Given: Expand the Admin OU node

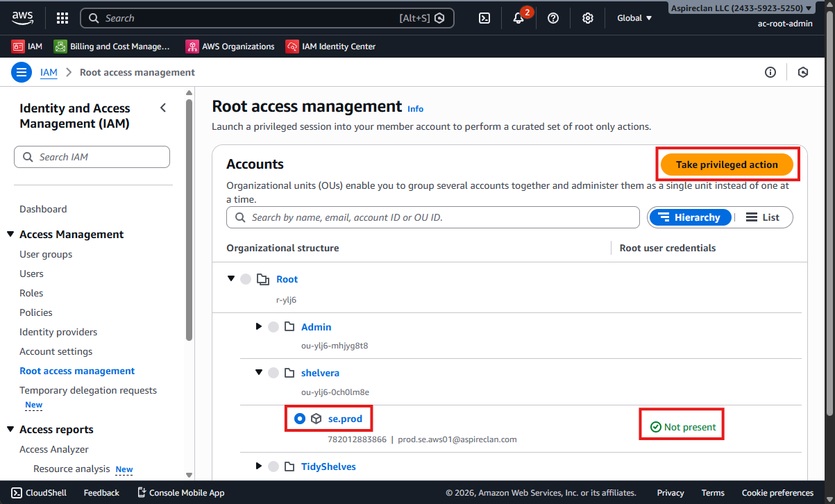Looking at the screenshot, I should coord(259,326).
